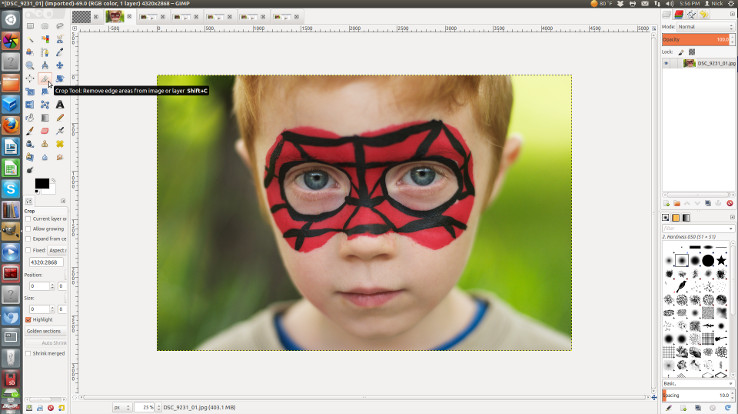Viewport: 738px width, 414px height.
Task: Select the Ellipse Select tool
Action: pyautogui.click(x=45, y=26)
